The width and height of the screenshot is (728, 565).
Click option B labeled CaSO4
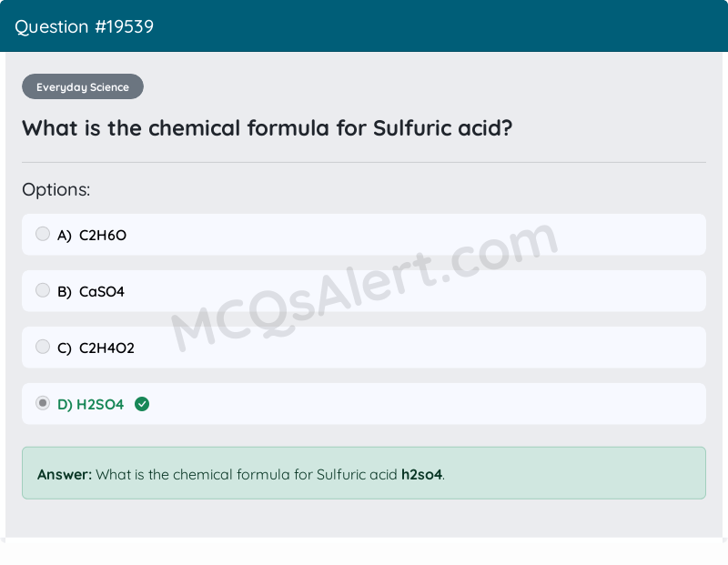point(100,291)
